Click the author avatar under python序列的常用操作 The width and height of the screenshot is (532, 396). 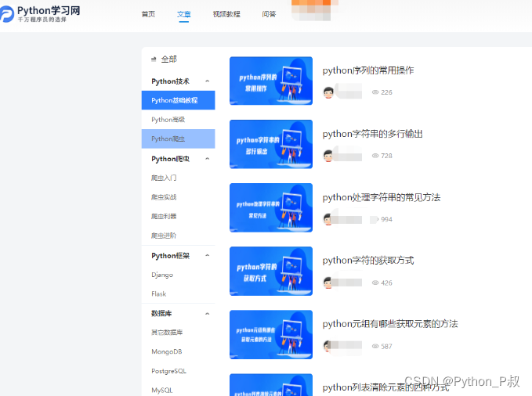point(328,92)
